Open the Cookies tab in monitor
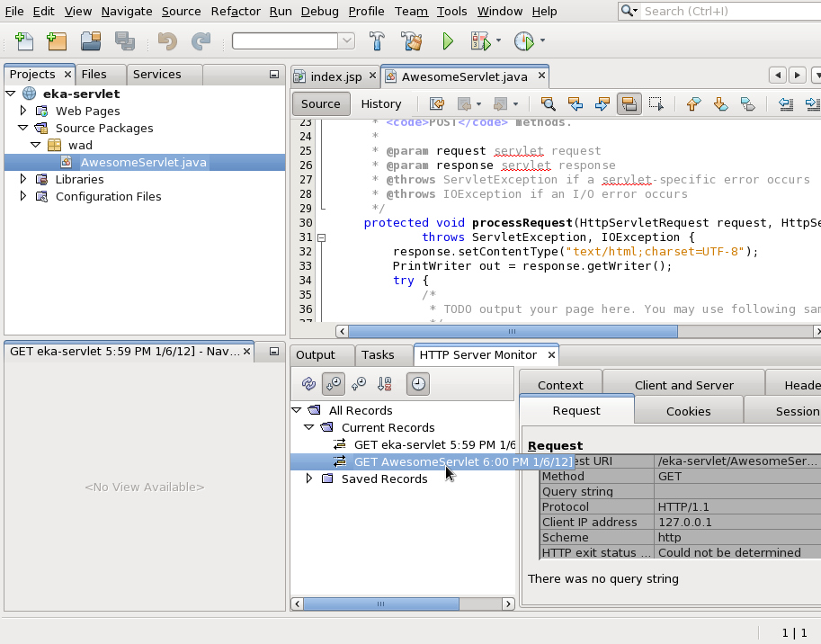821x644 pixels. (688, 412)
